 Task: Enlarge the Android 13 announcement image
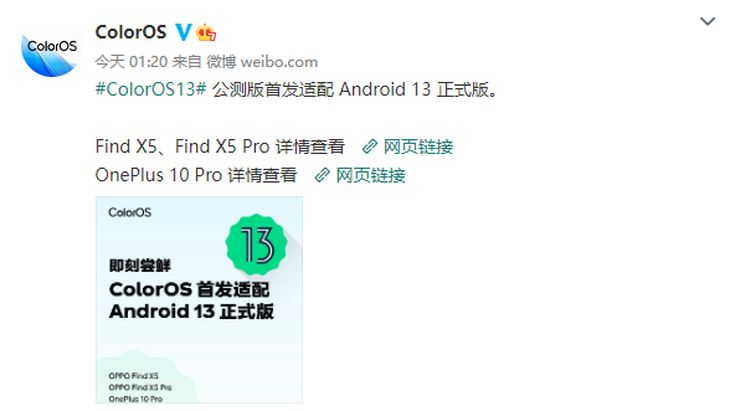(199, 300)
